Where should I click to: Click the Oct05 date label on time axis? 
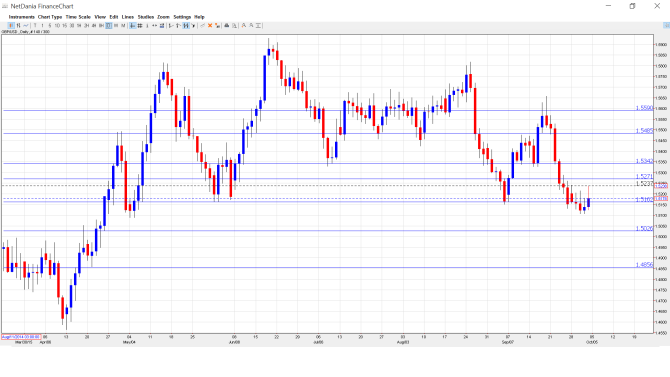(592, 342)
